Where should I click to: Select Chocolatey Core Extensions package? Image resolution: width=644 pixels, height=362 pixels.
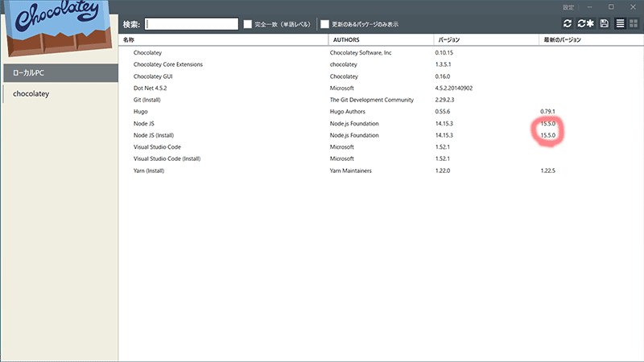(x=168, y=64)
